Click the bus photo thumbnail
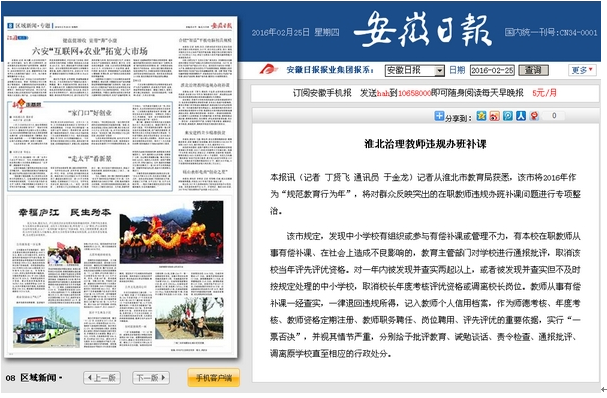 coord(46,327)
